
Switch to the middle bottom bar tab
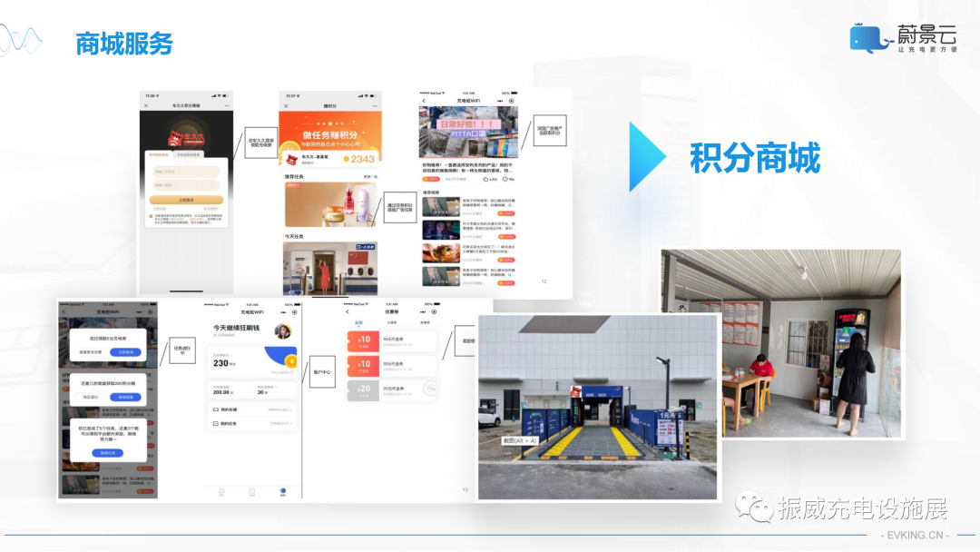pyautogui.click(x=252, y=492)
